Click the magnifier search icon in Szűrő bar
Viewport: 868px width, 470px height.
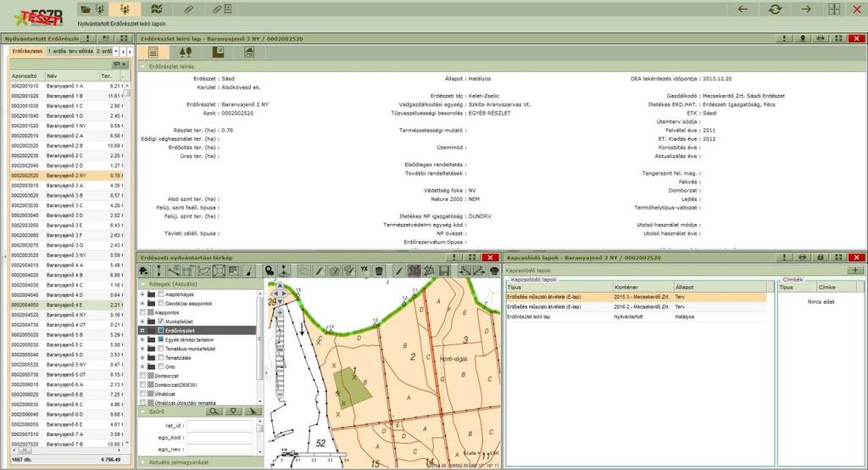point(214,411)
